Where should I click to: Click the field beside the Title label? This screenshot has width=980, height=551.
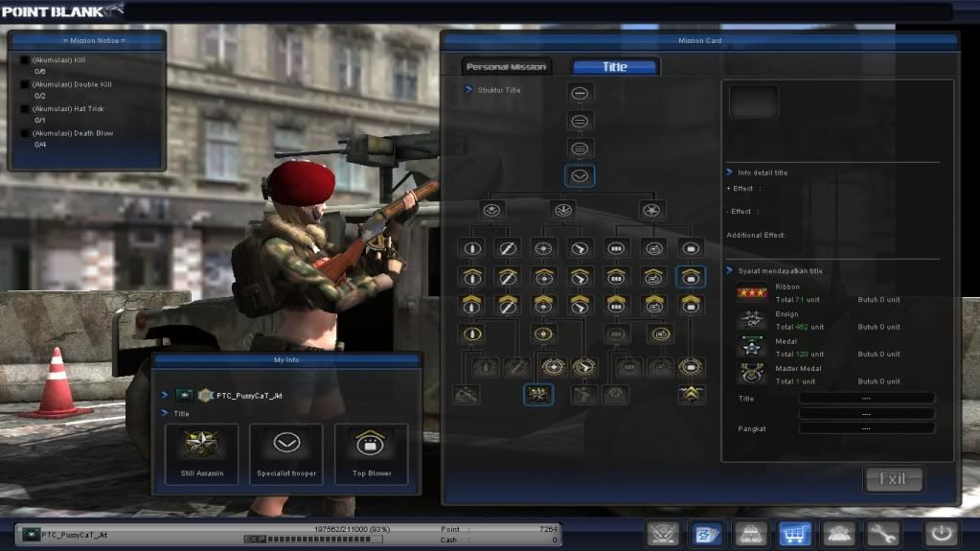click(867, 399)
